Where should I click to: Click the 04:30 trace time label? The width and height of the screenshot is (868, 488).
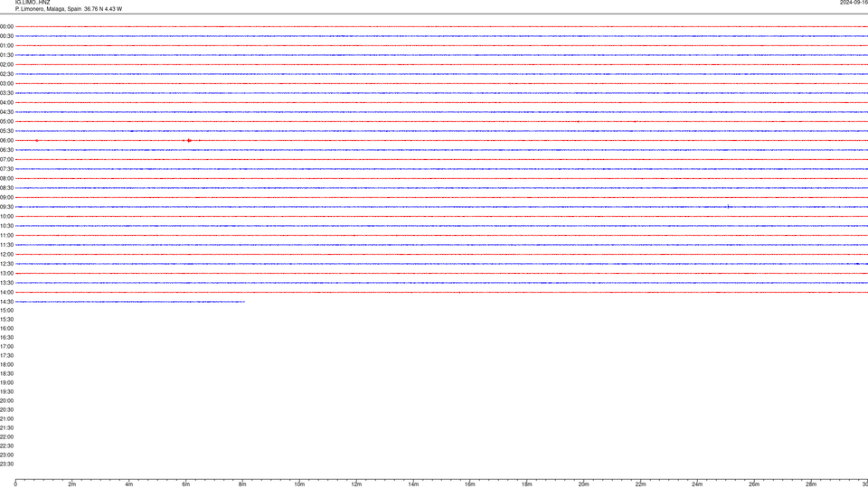coord(6,112)
